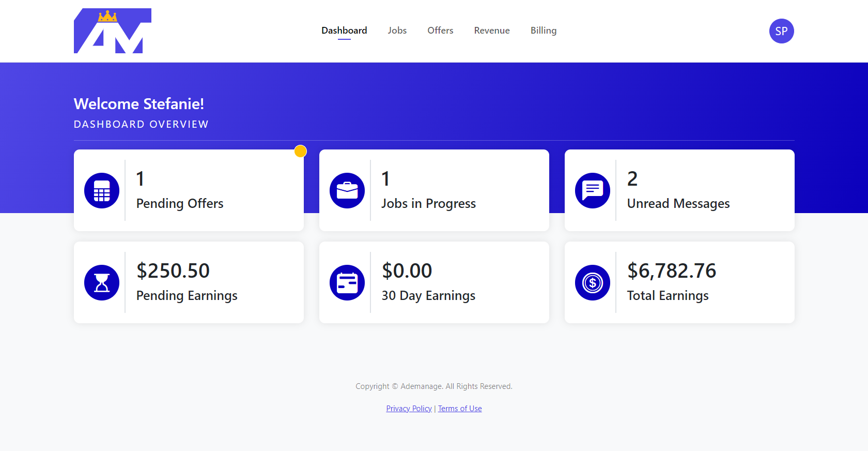Click the calculator icon for Pending Offers
The width and height of the screenshot is (868, 451).
click(102, 190)
